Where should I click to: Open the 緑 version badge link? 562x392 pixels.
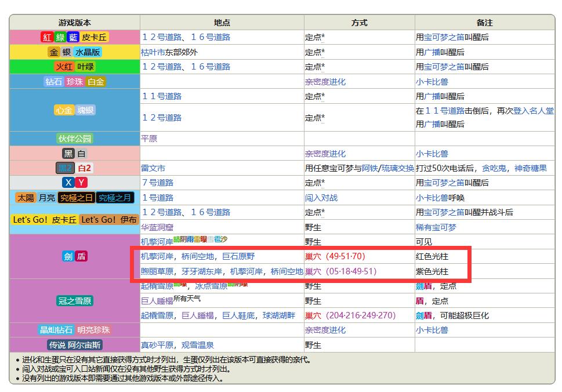(60, 37)
